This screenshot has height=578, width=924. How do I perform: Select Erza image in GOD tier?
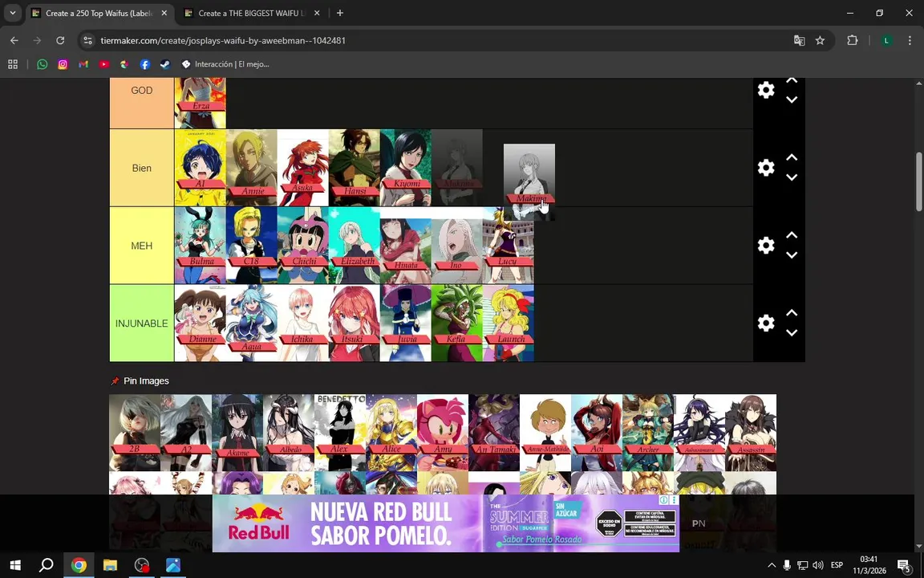(x=201, y=103)
